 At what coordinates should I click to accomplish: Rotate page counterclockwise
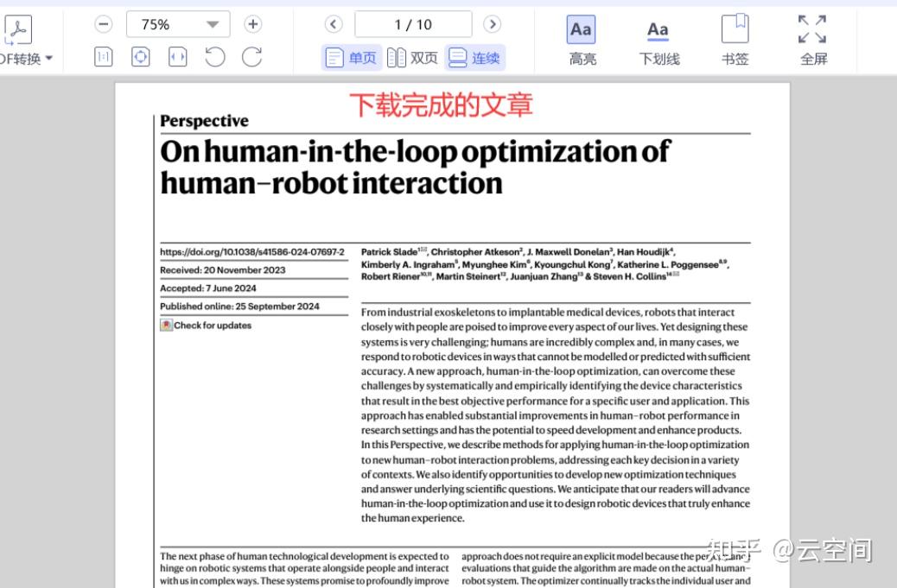[215, 57]
